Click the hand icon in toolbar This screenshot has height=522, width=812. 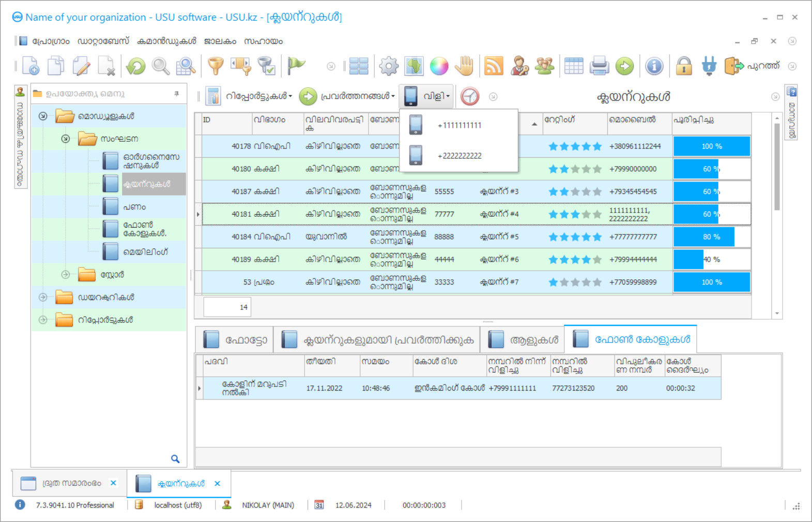coord(465,66)
